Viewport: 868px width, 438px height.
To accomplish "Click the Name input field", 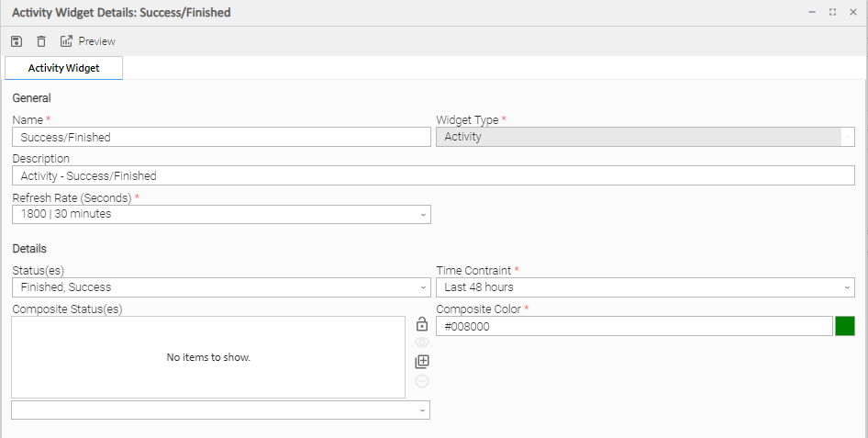I will click(220, 137).
